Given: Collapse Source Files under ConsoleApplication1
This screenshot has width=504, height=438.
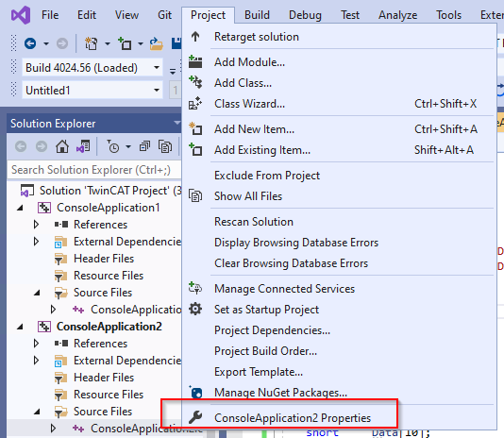Looking at the screenshot, I should (x=37, y=293).
